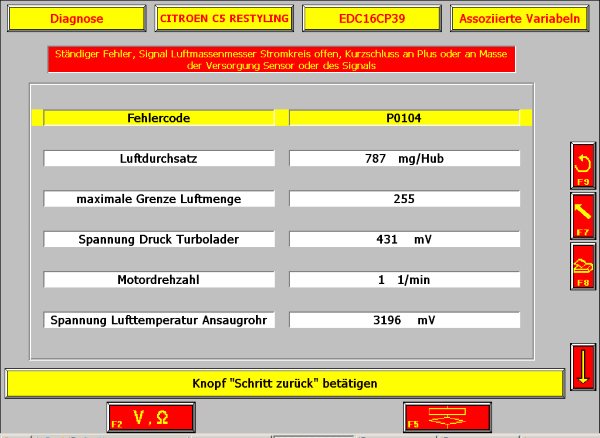Select the EDC16CP39 header button
The height and width of the screenshot is (438, 600).
click(x=372, y=18)
